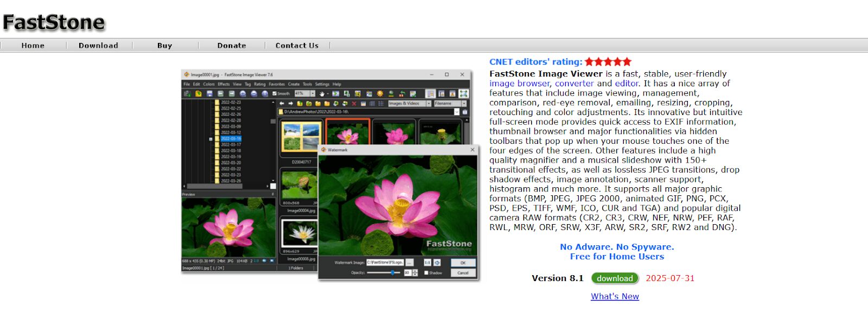Open the Download page in navigation bar
The image size is (868, 318).
tap(98, 46)
